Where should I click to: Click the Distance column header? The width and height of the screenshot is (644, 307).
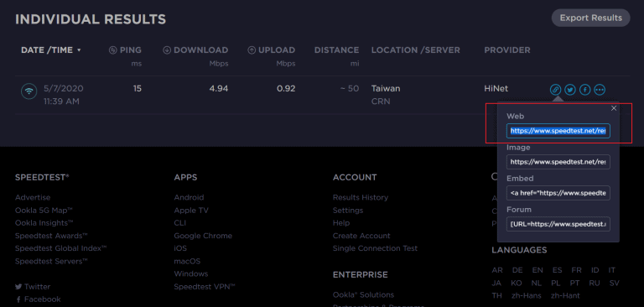tap(337, 50)
